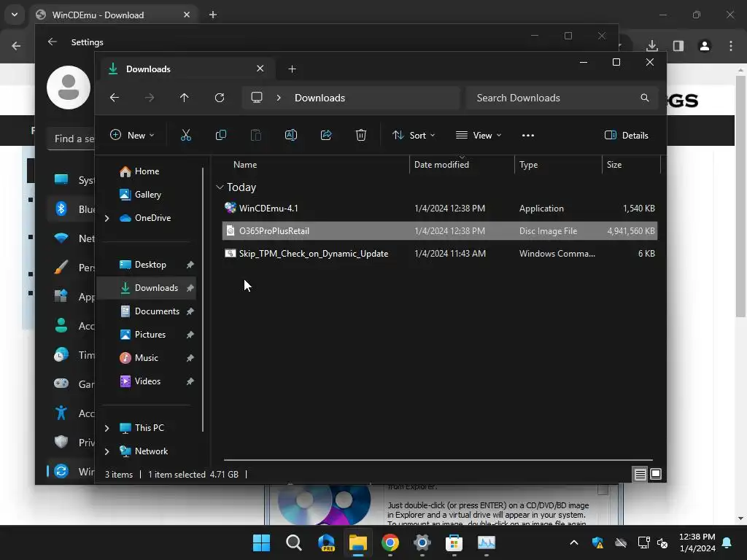Click the Chrome side panel icon
Image resolution: width=747 pixels, height=560 pixels.
pyautogui.click(x=678, y=46)
